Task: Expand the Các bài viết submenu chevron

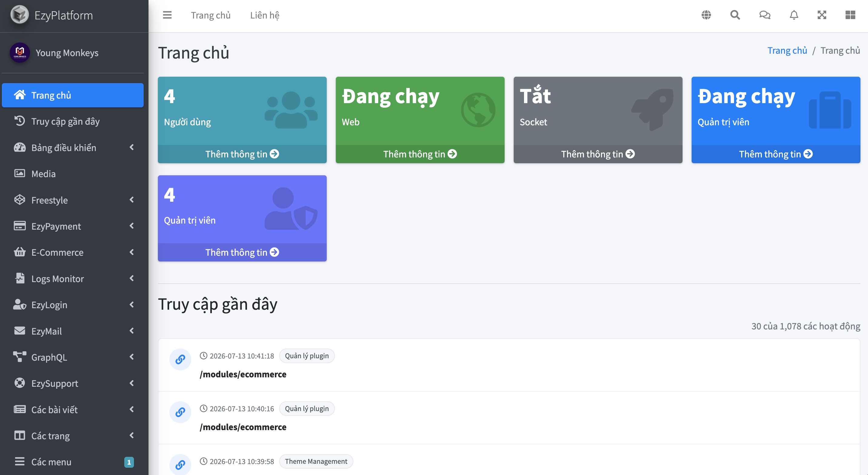Action: [132, 409]
